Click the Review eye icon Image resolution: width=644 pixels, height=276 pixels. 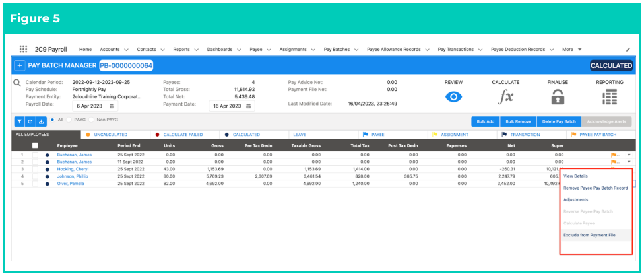tap(453, 97)
